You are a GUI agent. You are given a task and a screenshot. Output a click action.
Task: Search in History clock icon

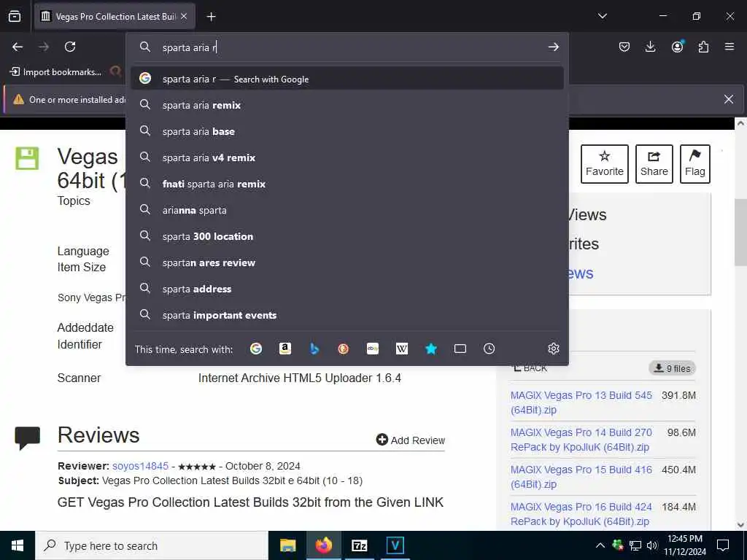click(x=489, y=349)
